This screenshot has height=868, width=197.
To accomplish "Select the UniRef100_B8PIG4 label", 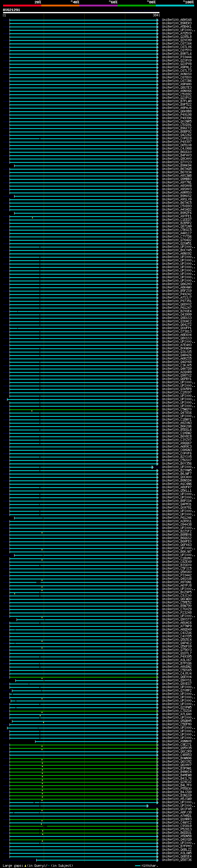I will pyautogui.click(x=176, y=501).
